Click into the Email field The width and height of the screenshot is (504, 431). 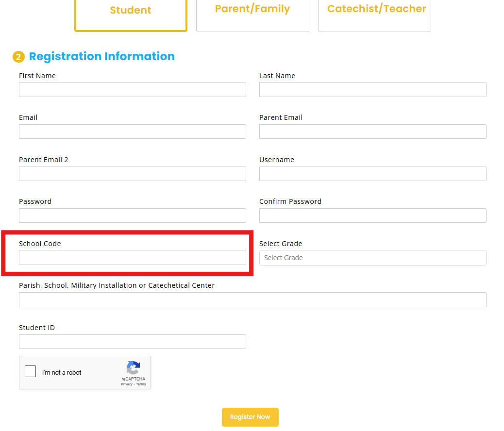click(132, 132)
